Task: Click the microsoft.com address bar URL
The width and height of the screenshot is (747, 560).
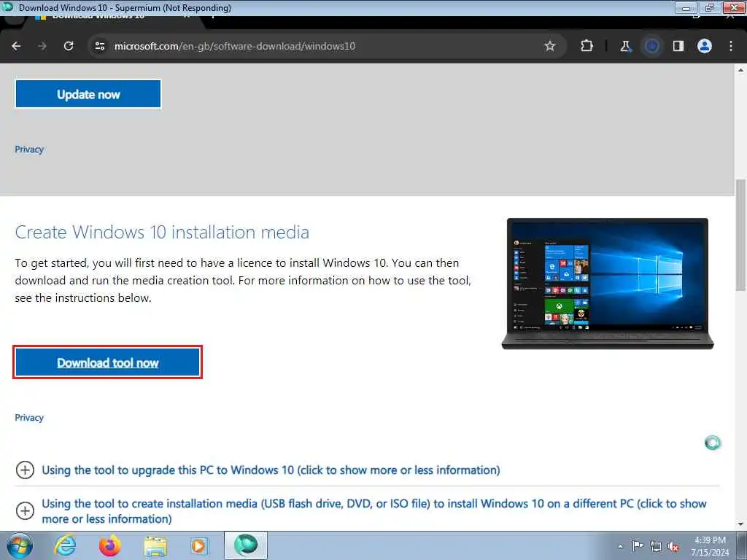Action: [235, 46]
